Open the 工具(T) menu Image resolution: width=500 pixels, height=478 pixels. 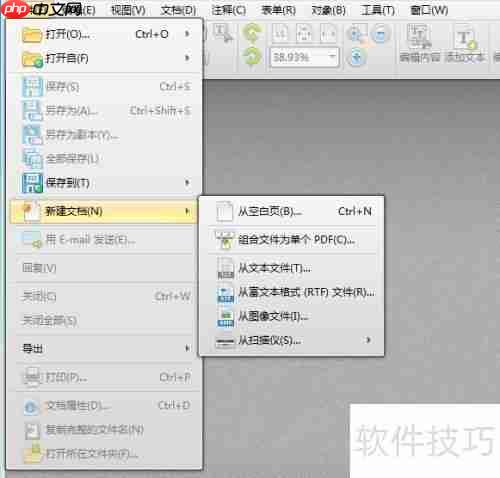pyautogui.click(x=377, y=11)
